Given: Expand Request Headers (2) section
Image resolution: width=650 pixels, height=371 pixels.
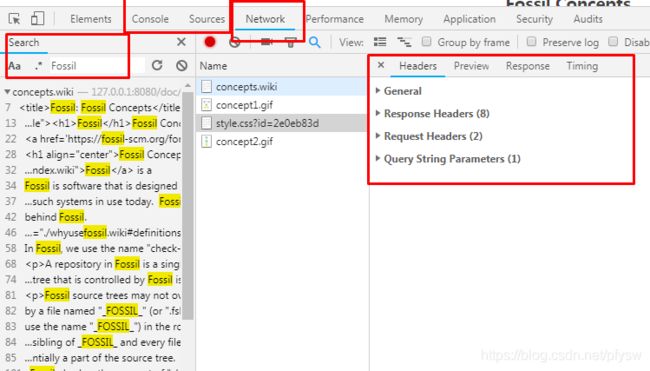Looking at the screenshot, I should [x=429, y=136].
